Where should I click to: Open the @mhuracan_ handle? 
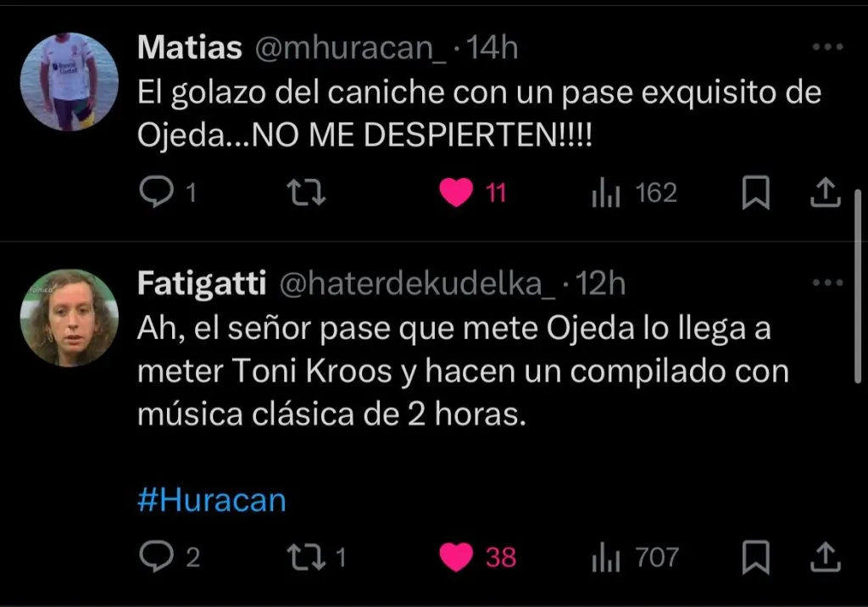point(350,48)
